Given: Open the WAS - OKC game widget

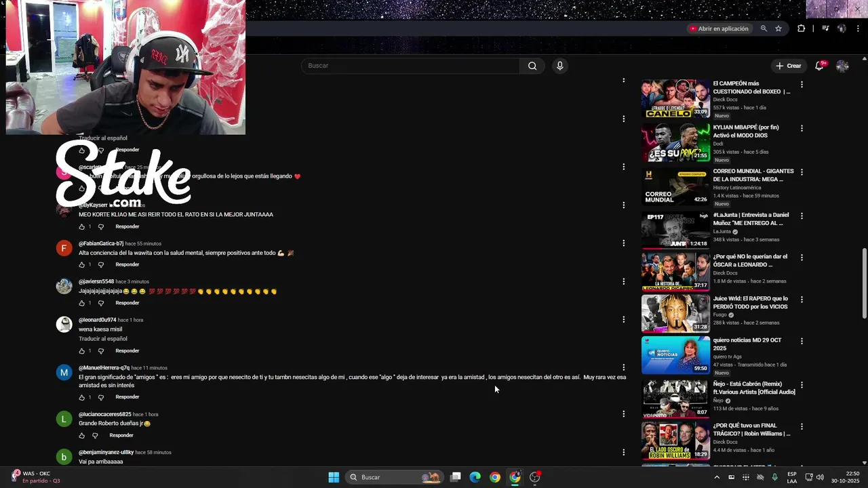Looking at the screenshot, I should tap(35, 477).
